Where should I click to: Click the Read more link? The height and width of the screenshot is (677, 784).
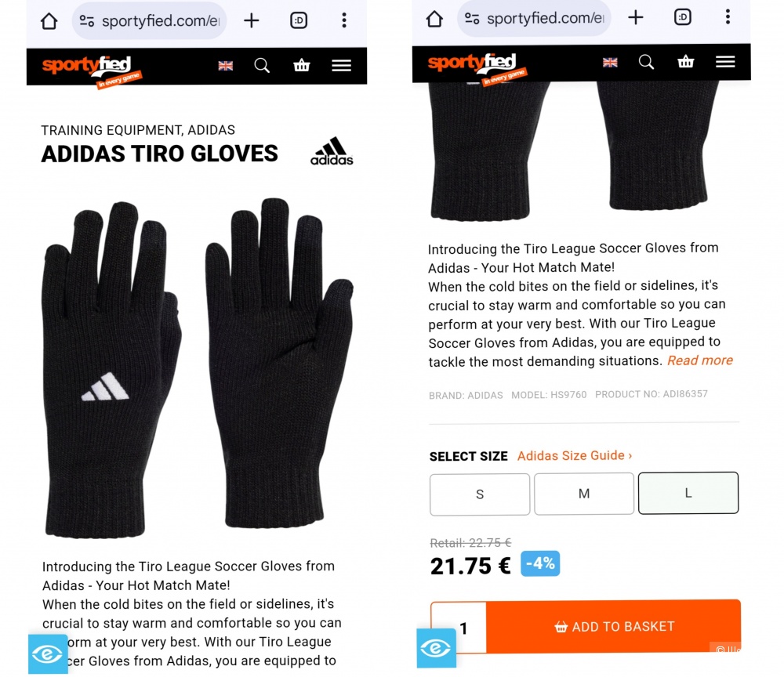pyautogui.click(x=700, y=360)
